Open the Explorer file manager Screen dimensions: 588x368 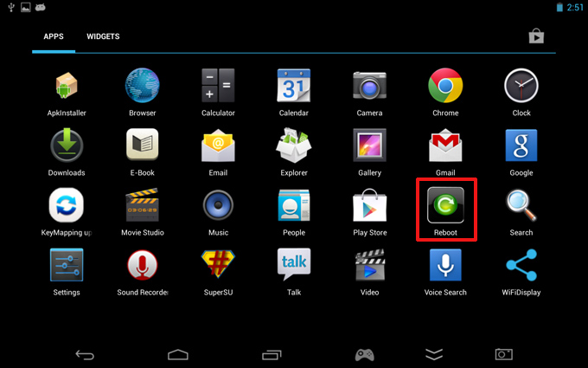(x=294, y=145)
